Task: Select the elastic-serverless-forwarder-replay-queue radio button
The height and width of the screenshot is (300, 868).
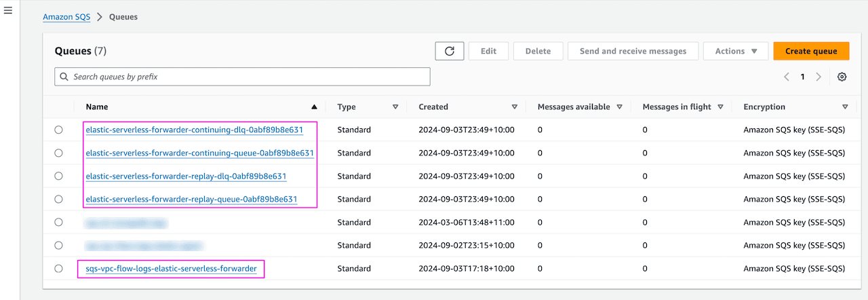Action: 58,199
